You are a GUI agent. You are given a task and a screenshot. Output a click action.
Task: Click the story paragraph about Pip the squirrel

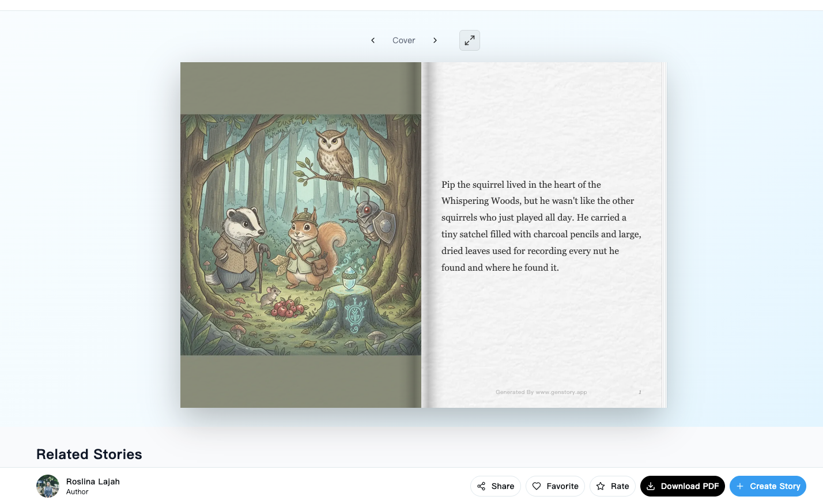[x=541, y=226]
